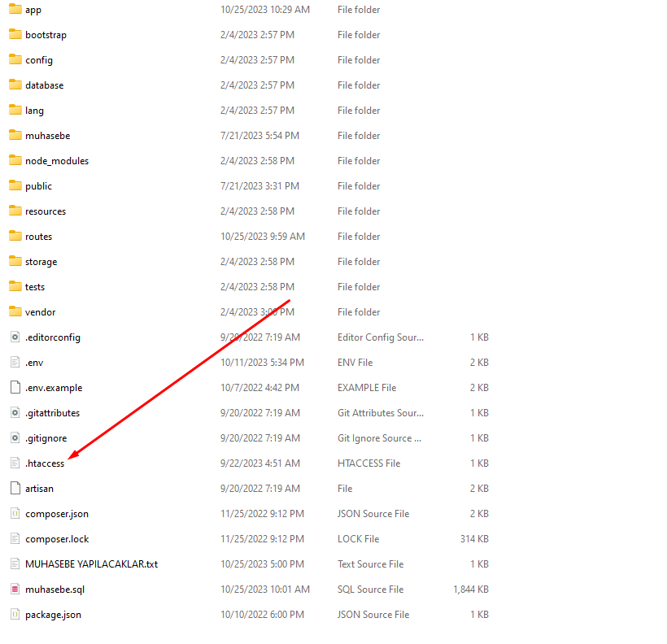Select the composer.json file icon
This screenshot has width=667, height=644.
click(x=15, y=513)
